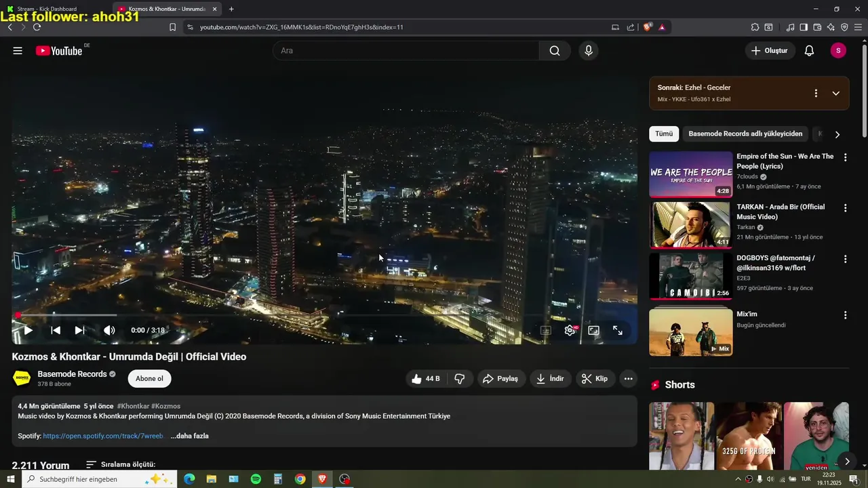Image resolution: width=868 pixels, height=488 pixels.
Task: Open the Oluştur create menu
Action: point(770,51)
